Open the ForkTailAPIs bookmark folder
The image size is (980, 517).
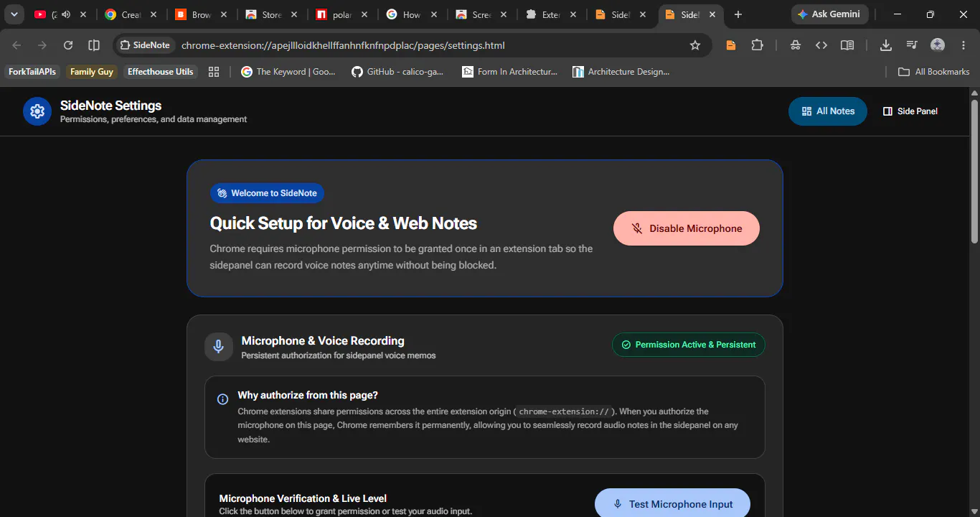32,72
